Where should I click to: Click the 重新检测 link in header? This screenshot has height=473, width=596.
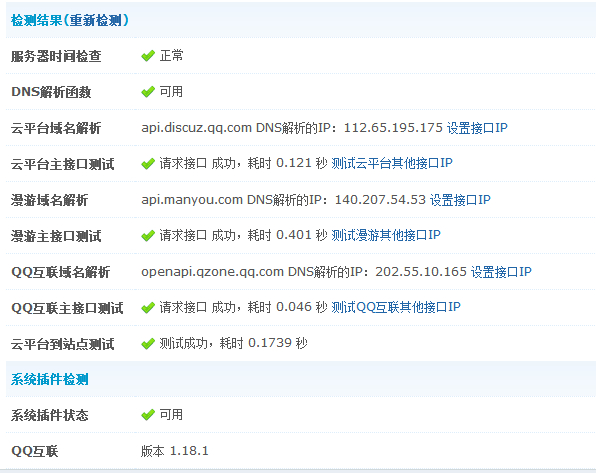coord(95,20)
